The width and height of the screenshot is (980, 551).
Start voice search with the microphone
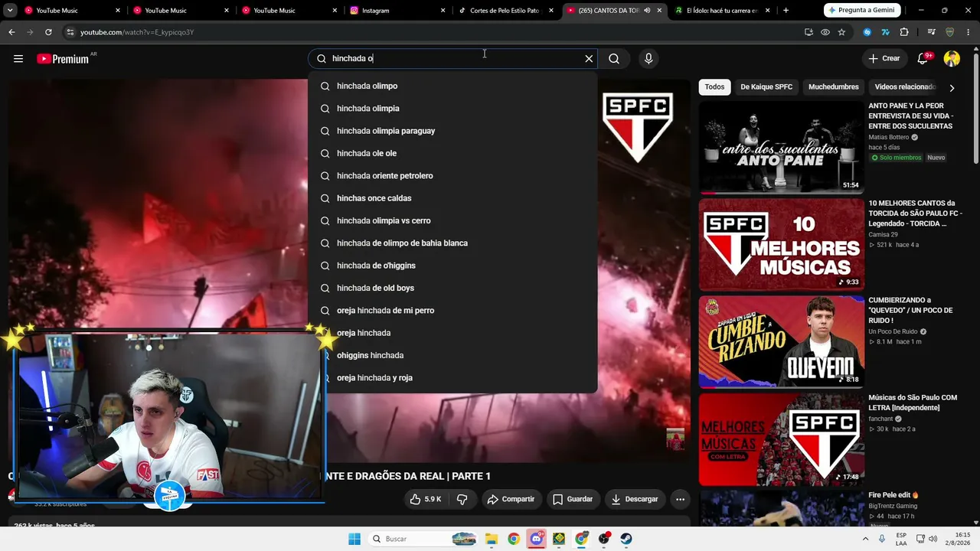coord(648,59)
